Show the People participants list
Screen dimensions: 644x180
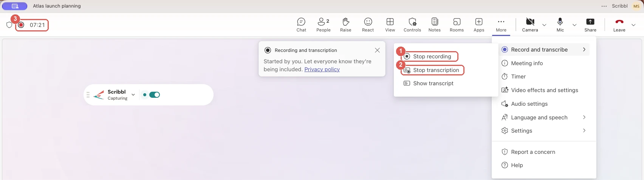click(x=324, y=25)
